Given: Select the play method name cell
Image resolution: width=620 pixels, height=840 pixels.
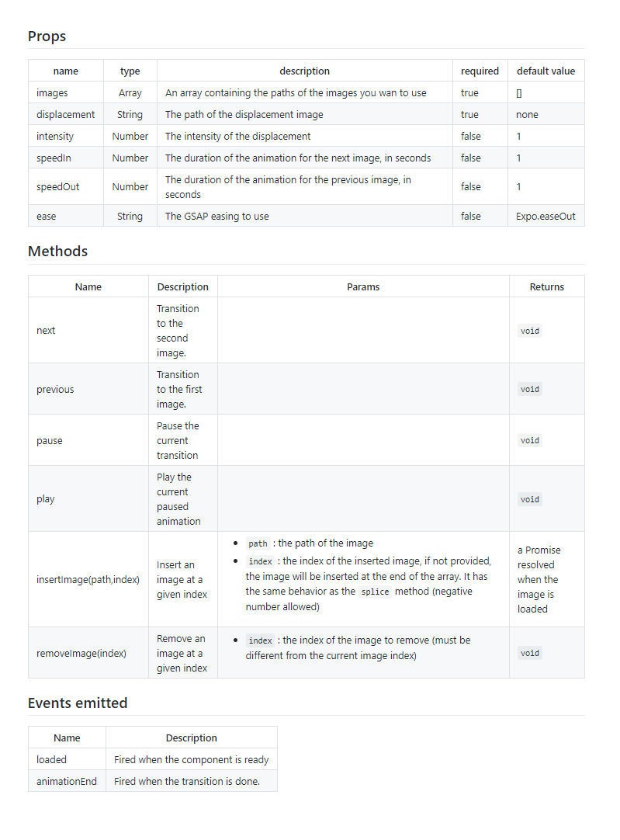Looking at the screenshot, I should coord(46,499).
